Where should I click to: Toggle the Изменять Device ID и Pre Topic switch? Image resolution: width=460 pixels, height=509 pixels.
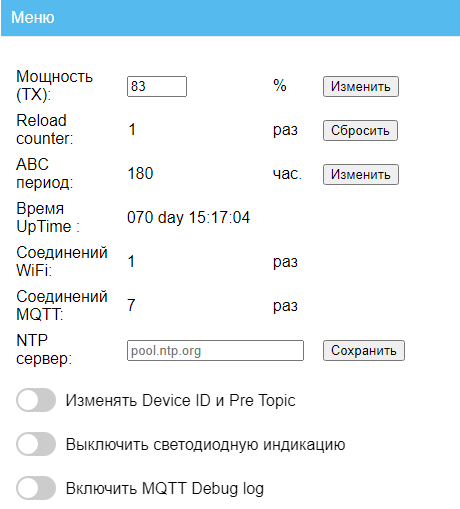tap(36, 400)
